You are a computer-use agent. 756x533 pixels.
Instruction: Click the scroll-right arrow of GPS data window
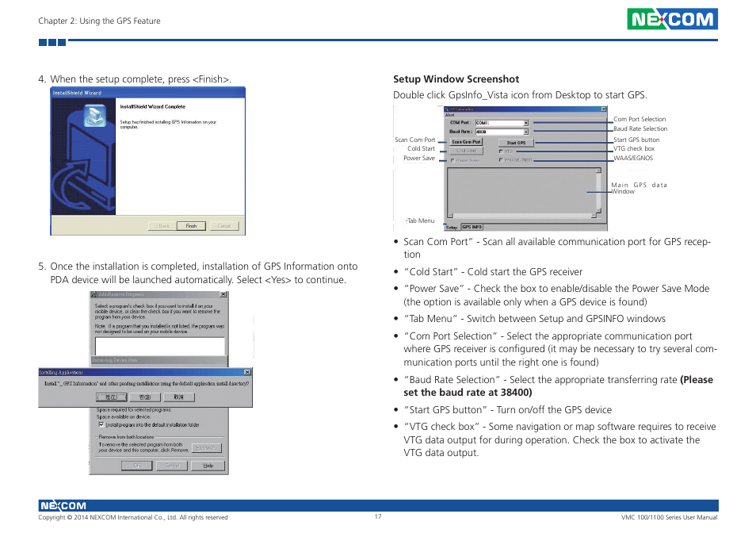tap(594, 216)
